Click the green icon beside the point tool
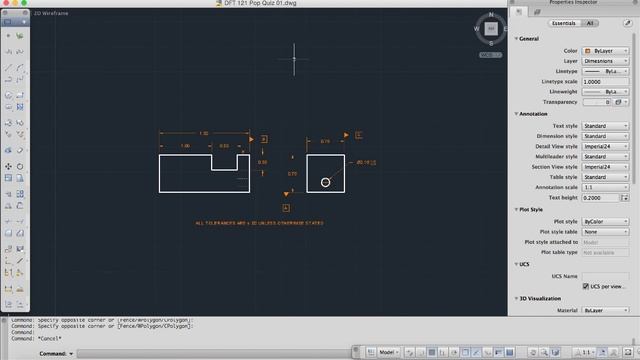This screenshot has height=360, width=640. click(x=20, y=36)
